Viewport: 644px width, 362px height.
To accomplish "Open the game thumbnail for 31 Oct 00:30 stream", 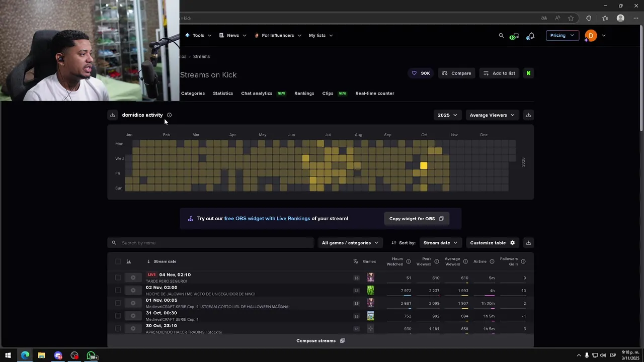I will click(x=371, y=316).
